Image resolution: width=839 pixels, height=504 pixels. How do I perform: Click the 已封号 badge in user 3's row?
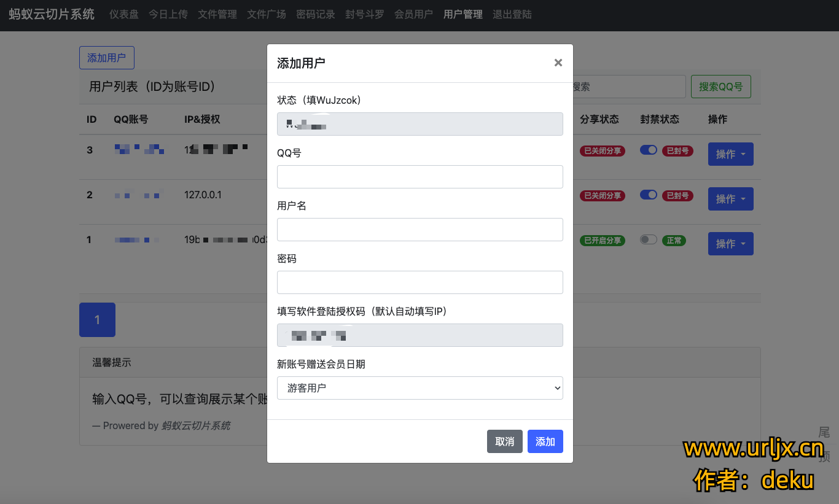[x=677, y=150]
